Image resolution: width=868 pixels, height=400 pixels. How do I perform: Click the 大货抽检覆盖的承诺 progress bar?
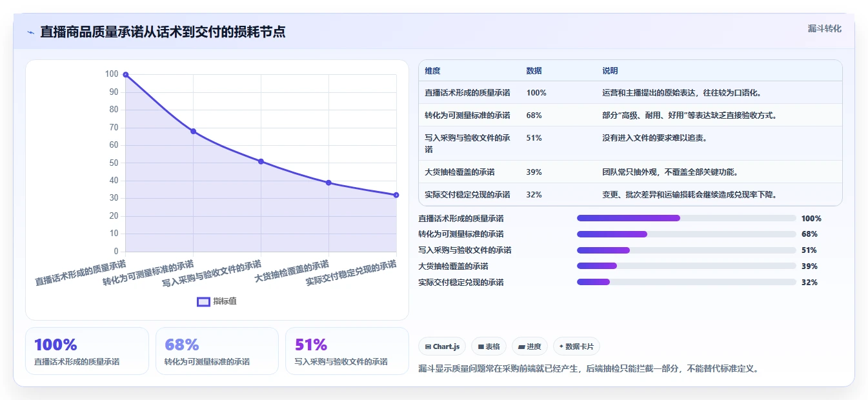click(x=687, y=266)
